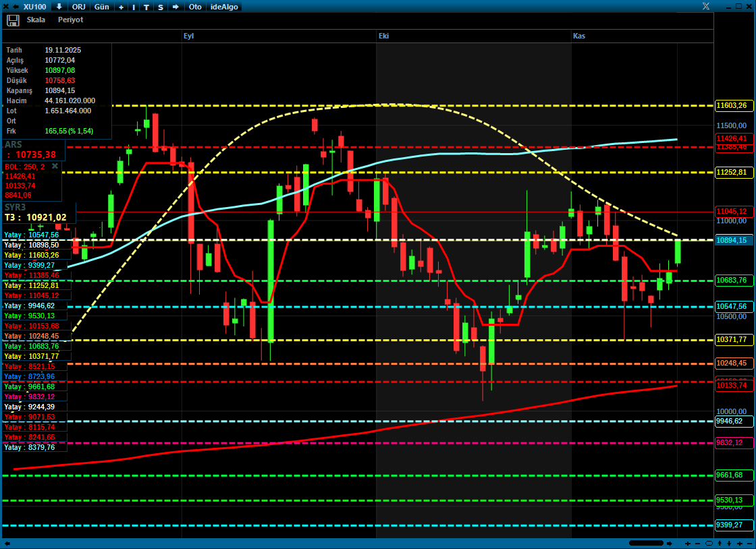Click the save chart icon

13,20
